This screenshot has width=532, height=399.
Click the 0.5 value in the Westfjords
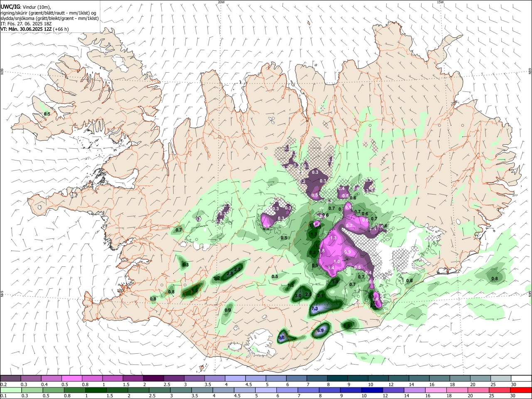click(47, 114)
